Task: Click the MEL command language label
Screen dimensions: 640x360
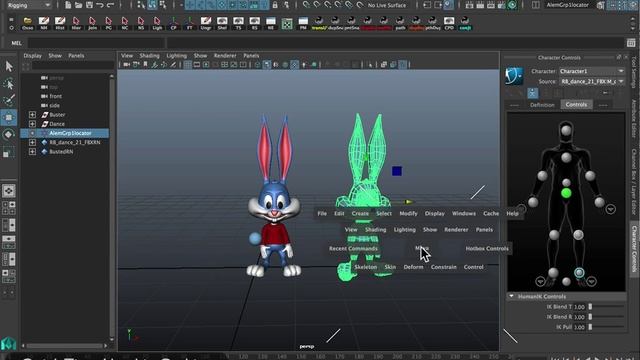Action: 16,43
